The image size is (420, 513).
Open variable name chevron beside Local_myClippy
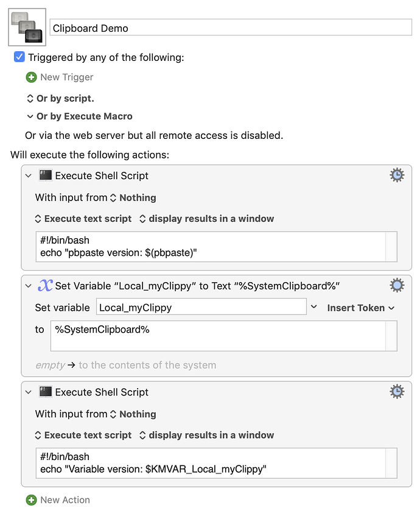(x=313, y=307)
